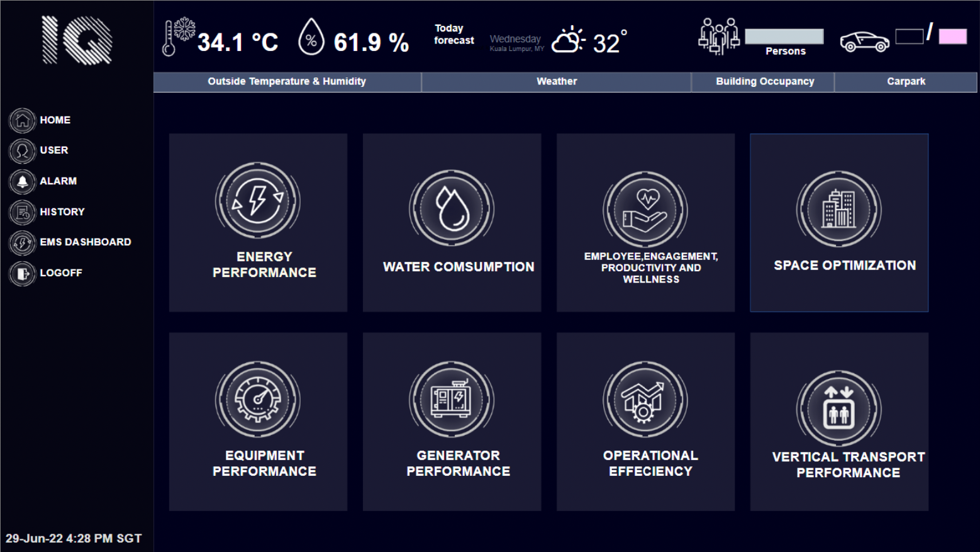Open the User section in the sidebar
The height and width of the screenshot is (552, 980).
click(22, 151)
